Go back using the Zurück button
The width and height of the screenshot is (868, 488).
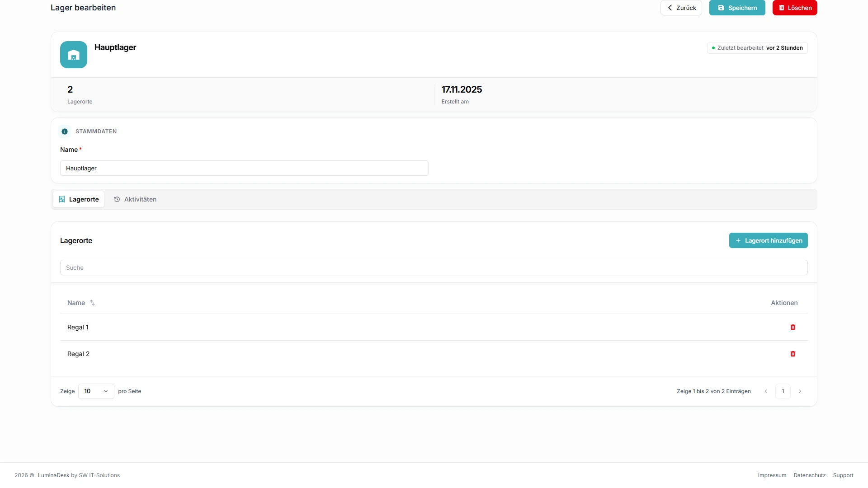(x=681, y=8)
